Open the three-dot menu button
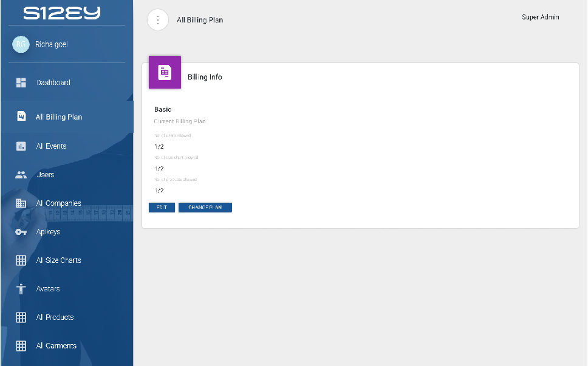 coord(157,20)
